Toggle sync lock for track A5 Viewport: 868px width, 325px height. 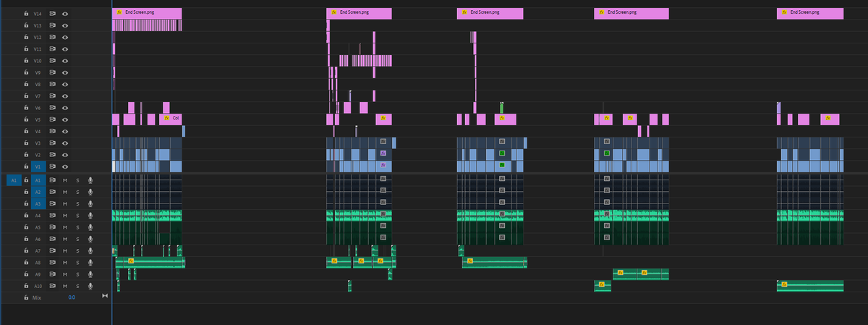53,227
